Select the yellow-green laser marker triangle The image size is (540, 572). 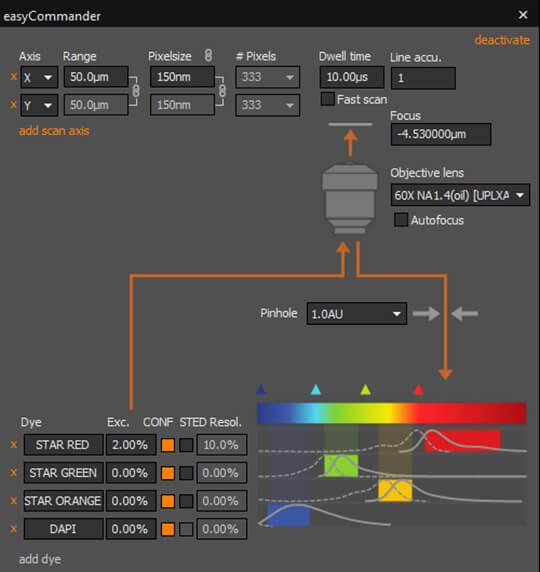(365, 389)
